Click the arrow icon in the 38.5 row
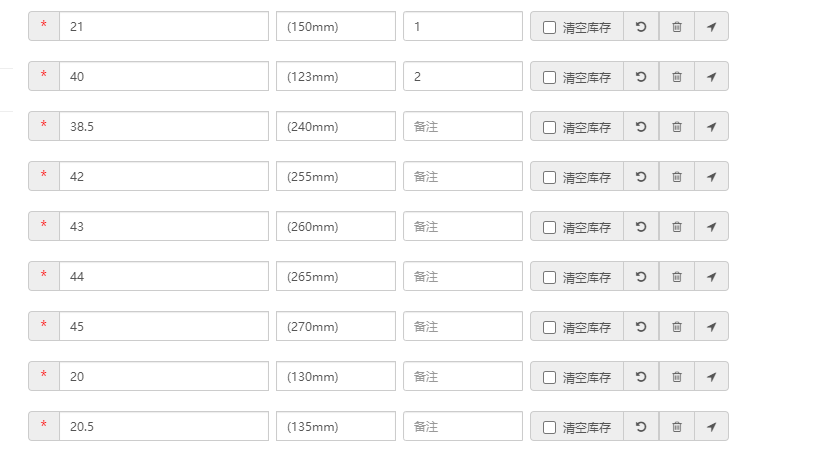The width and height of the screenshot is (824, 451). click(x=711, y=127)
